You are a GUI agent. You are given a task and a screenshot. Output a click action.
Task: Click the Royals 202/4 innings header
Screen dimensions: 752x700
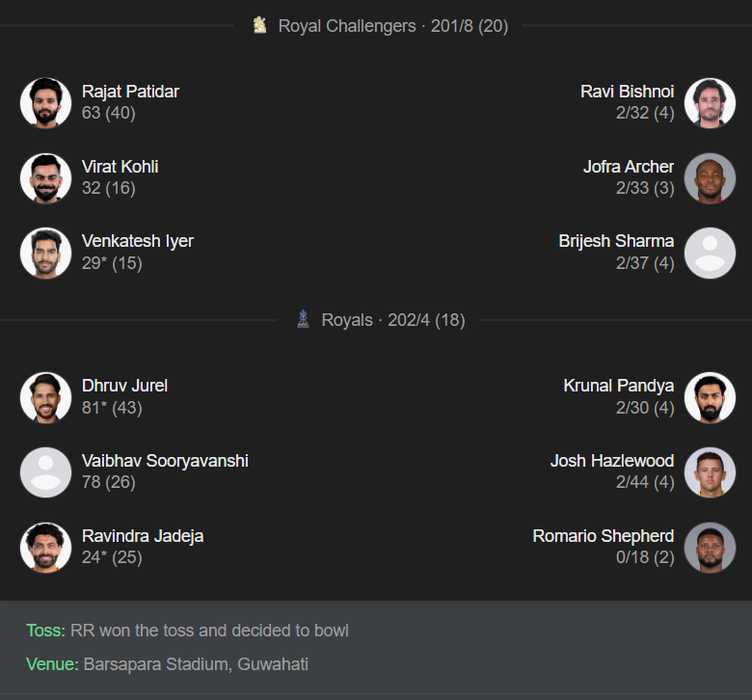tap(392, 320)
